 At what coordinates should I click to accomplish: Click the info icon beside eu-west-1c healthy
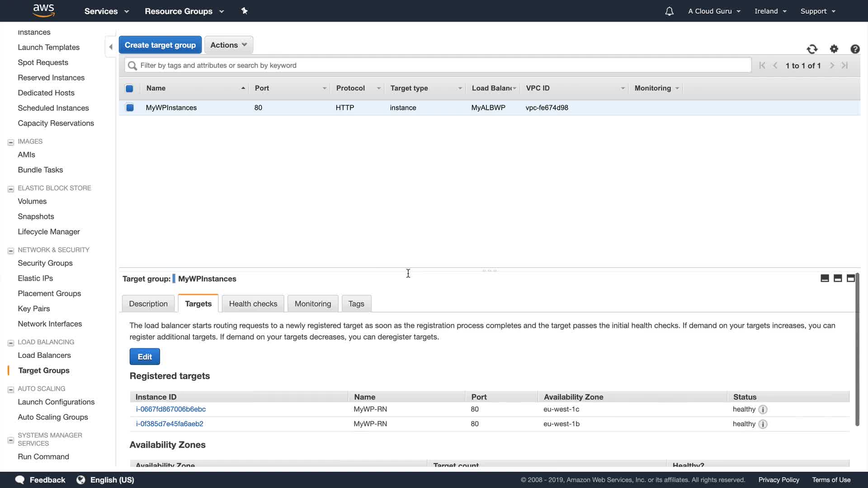(x=763, y=409)
